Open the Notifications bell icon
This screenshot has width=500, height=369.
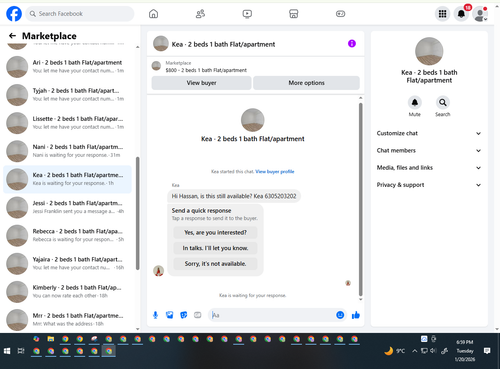(x=461, y=14)
